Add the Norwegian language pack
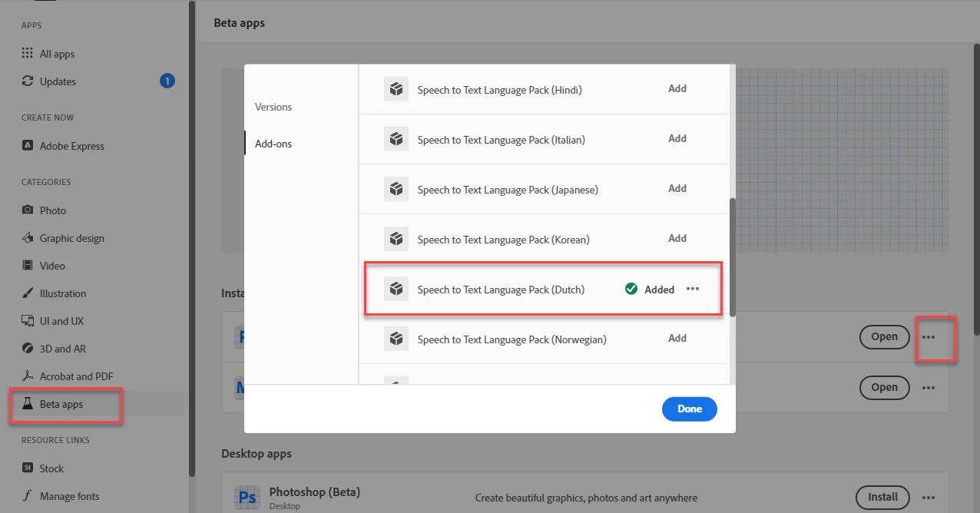 tap(677, 338)
